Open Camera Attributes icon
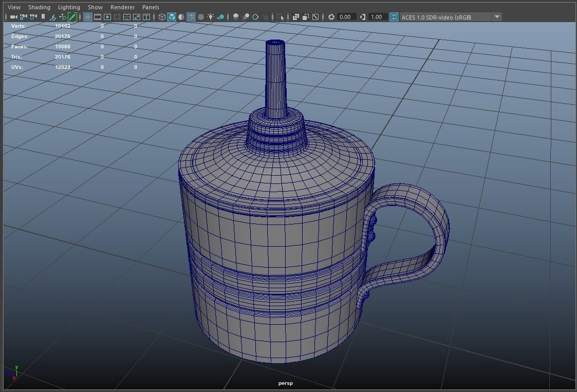This screenshot has height=392, width=577. (33, 17)
